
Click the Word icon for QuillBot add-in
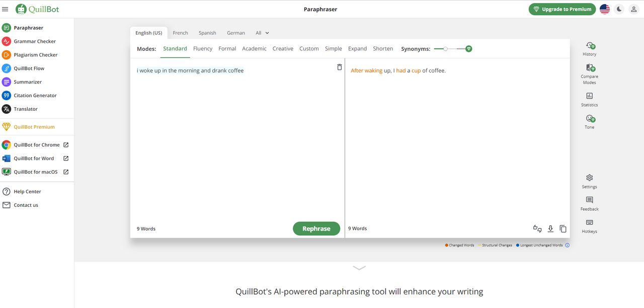click(7, 159)
